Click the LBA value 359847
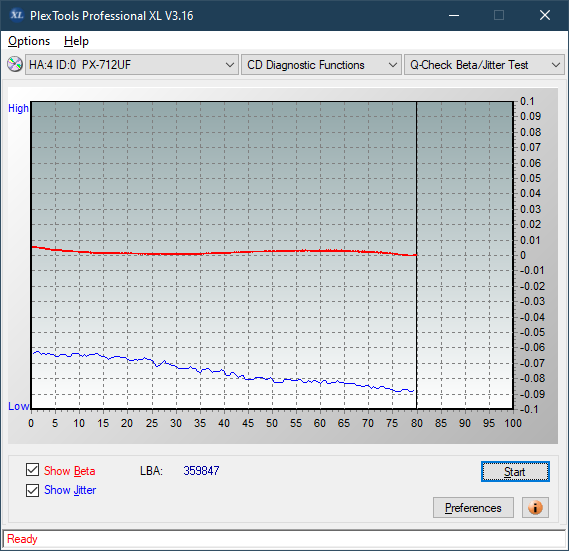 pyautogui.click(x=201, y=470)
